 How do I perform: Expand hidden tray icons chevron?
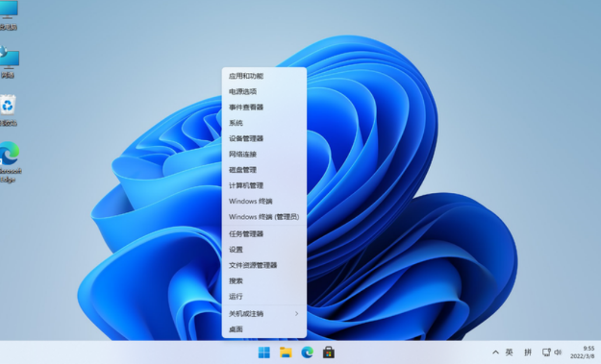click(x=495, y=352)
